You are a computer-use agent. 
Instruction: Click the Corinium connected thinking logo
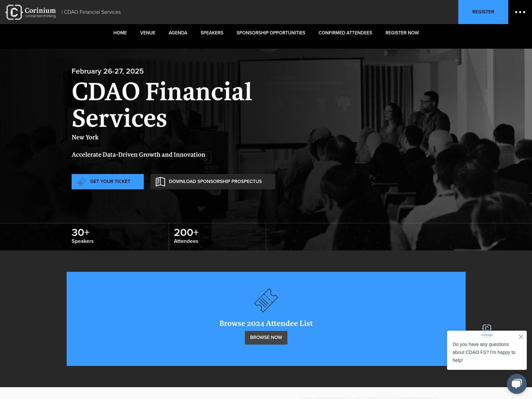tap(30, 12)
